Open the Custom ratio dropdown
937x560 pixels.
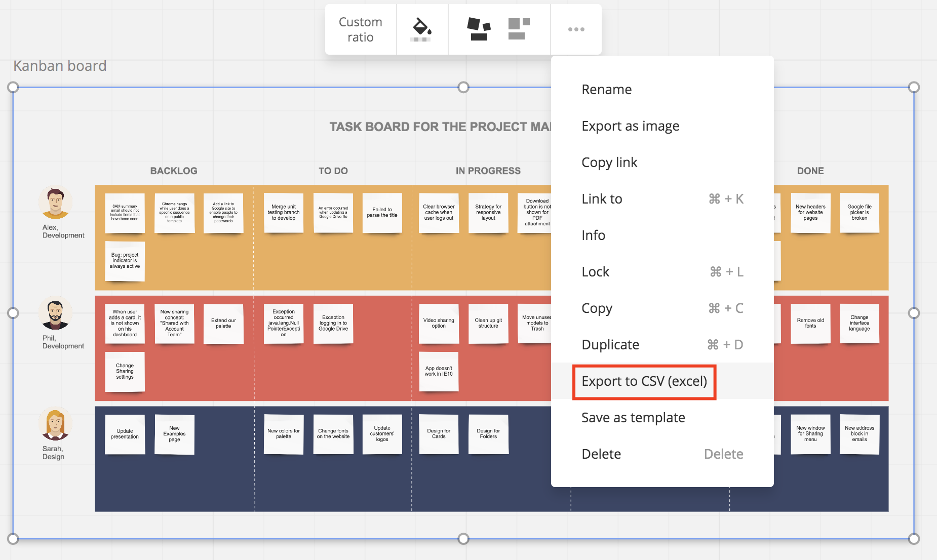(360, 29)
